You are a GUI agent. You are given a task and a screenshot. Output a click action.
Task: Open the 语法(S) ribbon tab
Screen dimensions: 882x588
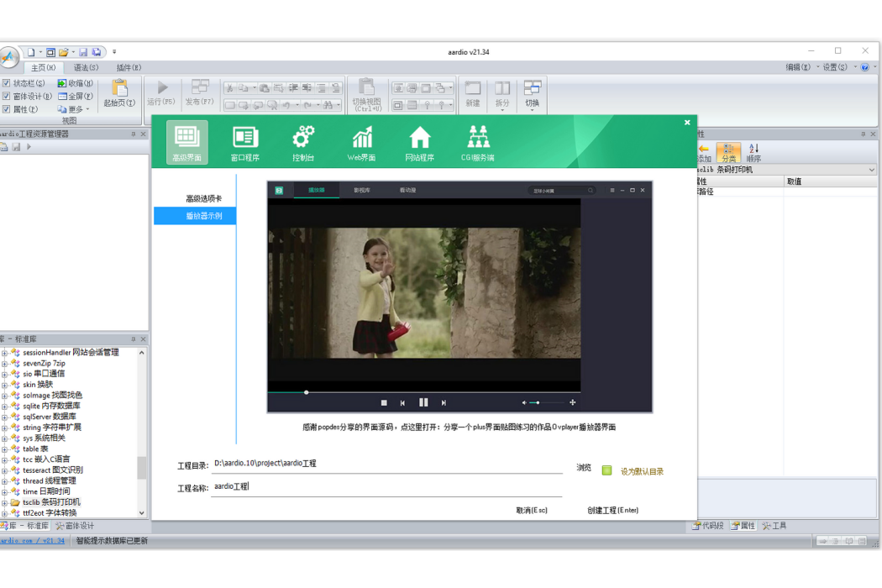(86, 67)
